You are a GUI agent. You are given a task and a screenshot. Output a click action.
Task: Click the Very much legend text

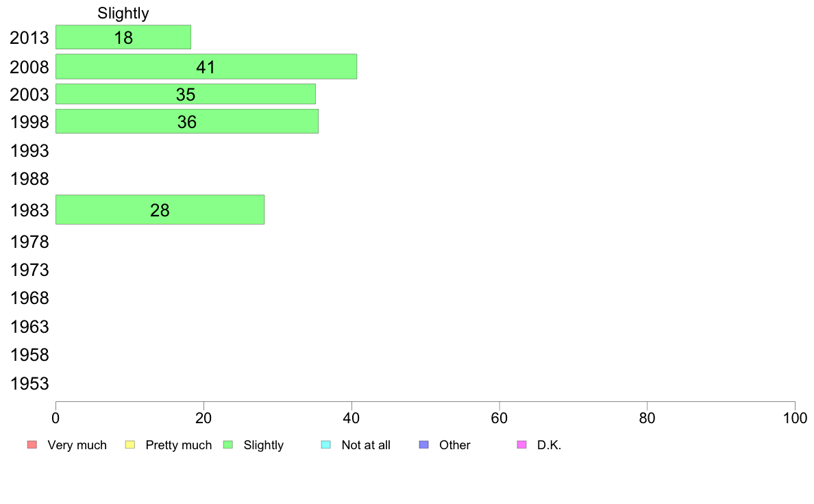pos(77,445)
